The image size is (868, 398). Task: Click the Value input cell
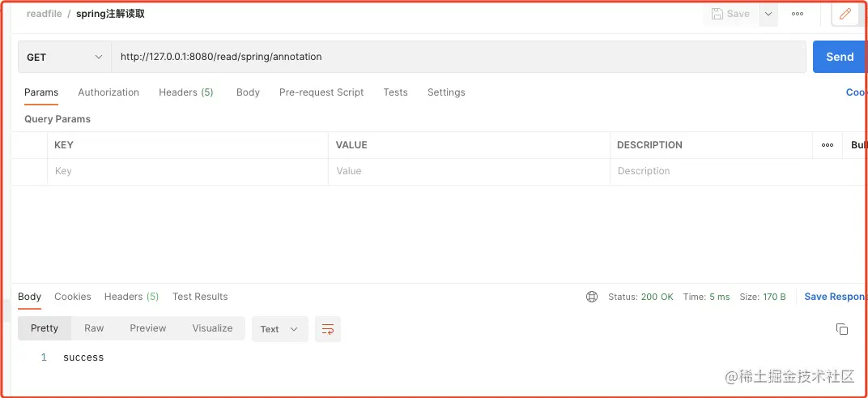click(x=470, y=171)
